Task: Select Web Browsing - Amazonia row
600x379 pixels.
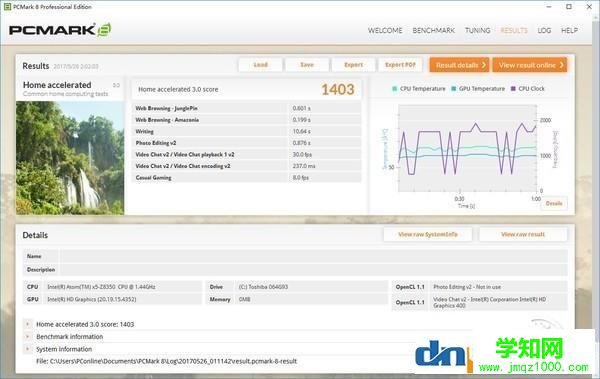Action: 246,120
